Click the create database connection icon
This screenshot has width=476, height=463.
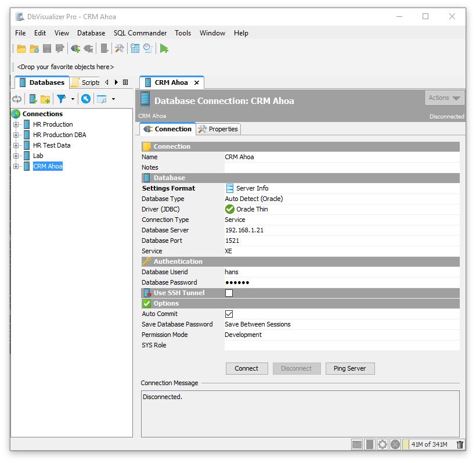tap(33, 99)
